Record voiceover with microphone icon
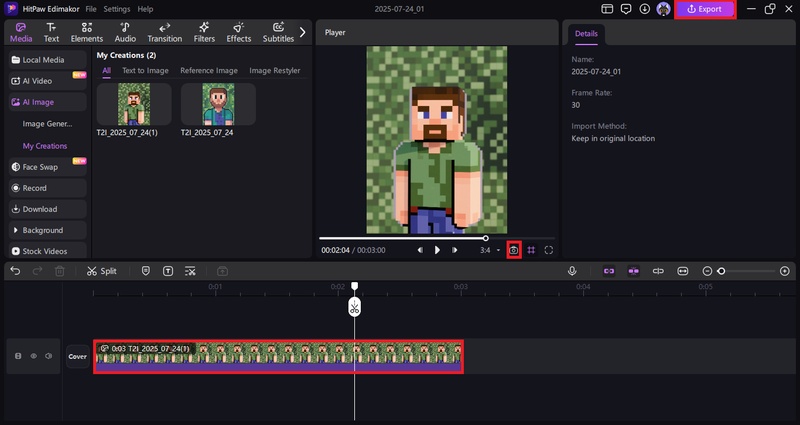Image resolution: width=800 pixels, height=425 pixels. [x=572, y=271]
